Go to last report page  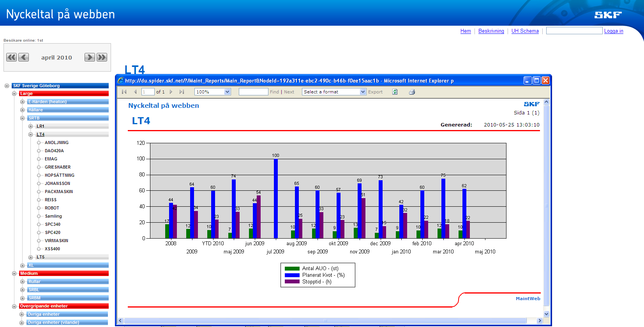182,92
